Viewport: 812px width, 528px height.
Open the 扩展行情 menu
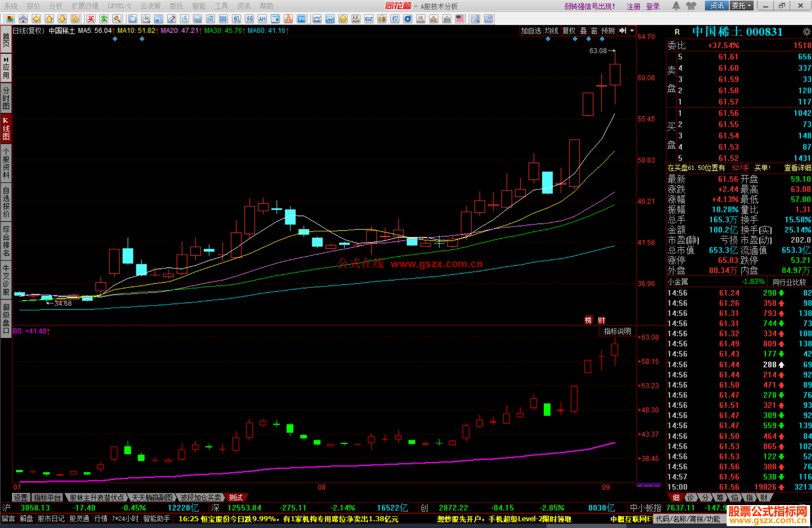[x=85, y=6]
